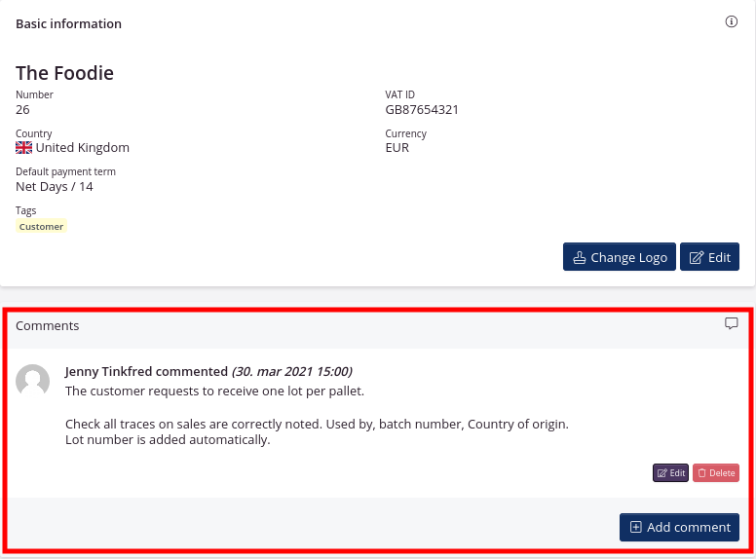Screen dimensions: 756x559
Task: Click Jenny Tinkfred's avatar picture
Action: (33, 381)
